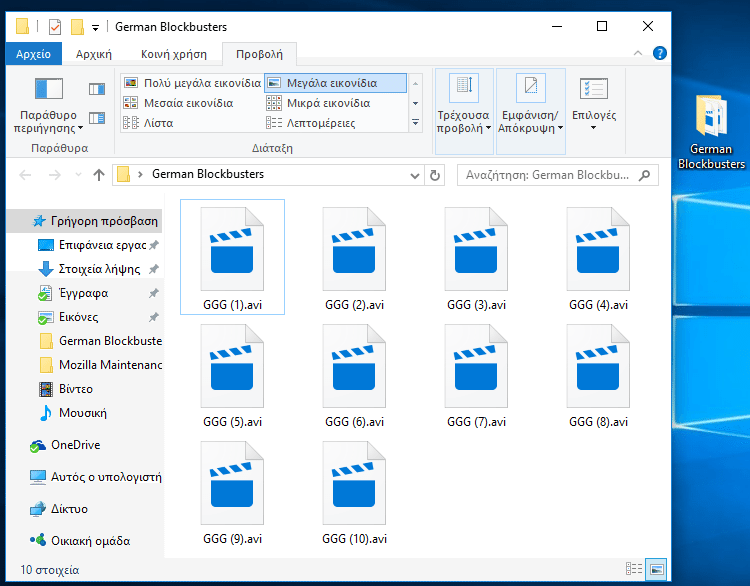Switch to details view in status bar
Image resolution: width=750 pixels, height=586 pixels.
click(x=634, y=569)
